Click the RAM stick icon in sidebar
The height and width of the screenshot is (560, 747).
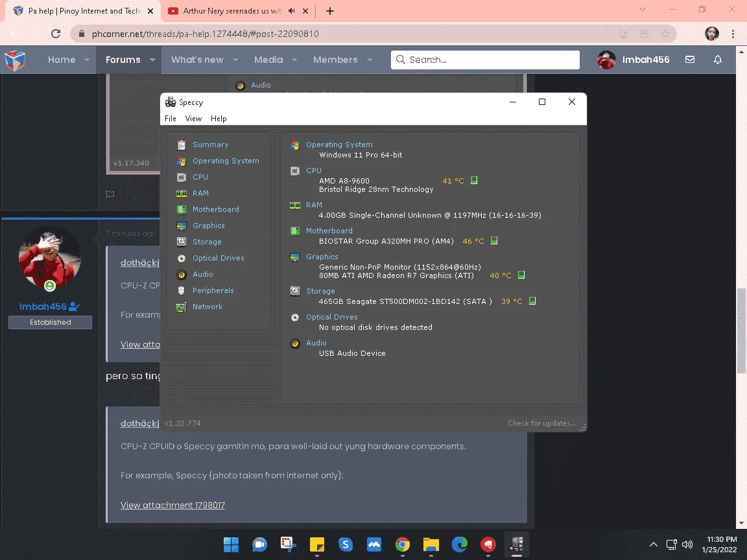(181, 193)
